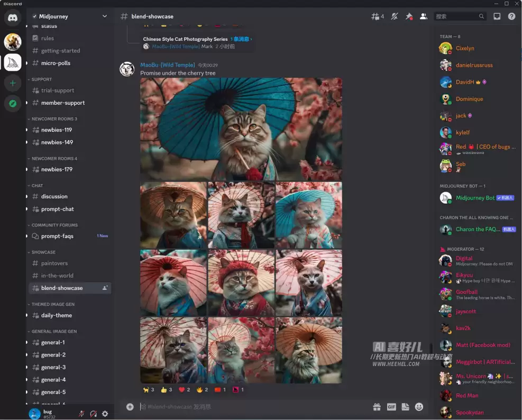Image resolution: width=522 pixels, height=420 pixels.
Task: Open the newbies-179 channel
Action: [x=70, y=169]
